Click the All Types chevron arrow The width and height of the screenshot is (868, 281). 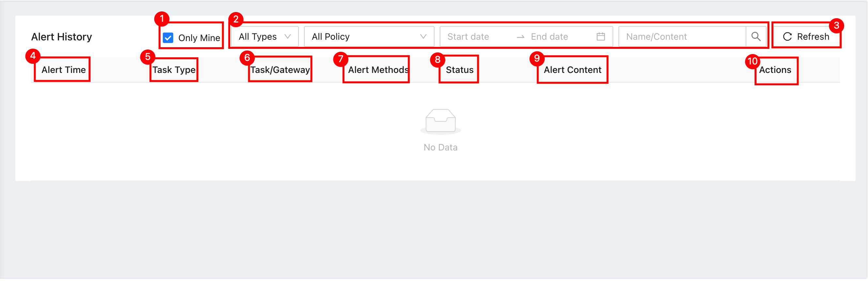(x=287, y=36)
